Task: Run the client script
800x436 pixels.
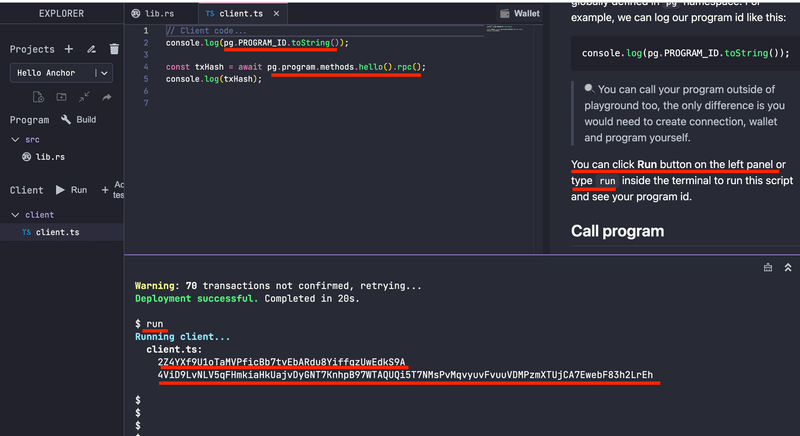Action: (71, 190)
